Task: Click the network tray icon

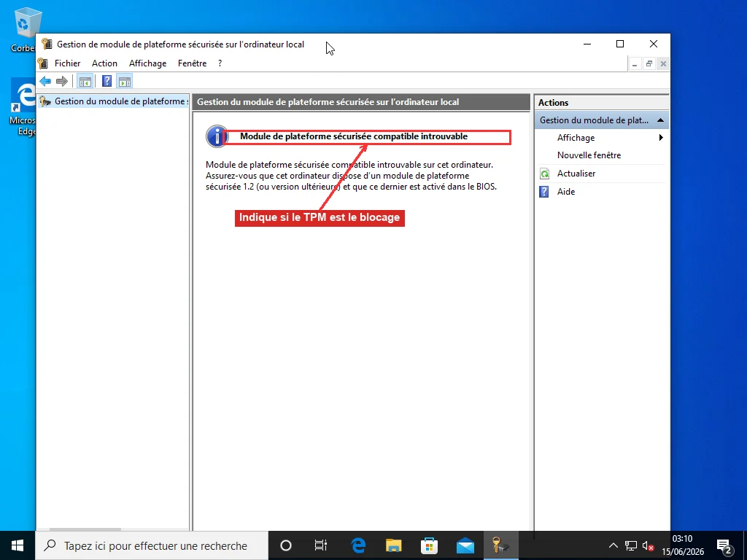Action: coord(631,545)
